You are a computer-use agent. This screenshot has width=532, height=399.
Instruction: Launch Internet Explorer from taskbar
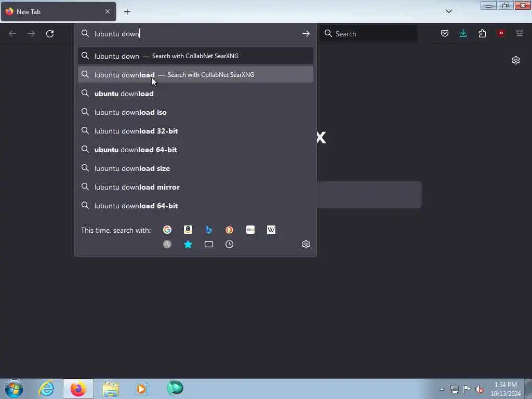46,389
